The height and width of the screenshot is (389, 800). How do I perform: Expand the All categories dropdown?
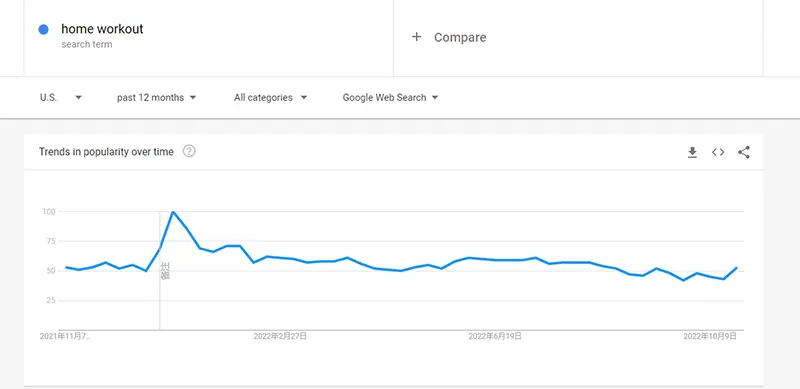(304, 98)
